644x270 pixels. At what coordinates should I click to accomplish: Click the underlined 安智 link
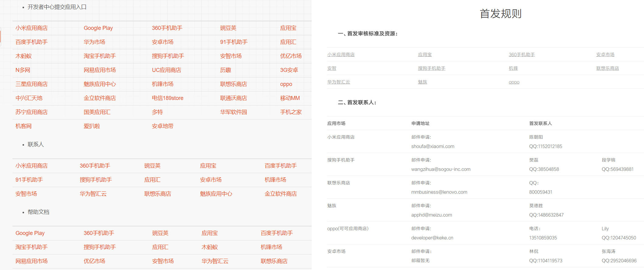331,68
